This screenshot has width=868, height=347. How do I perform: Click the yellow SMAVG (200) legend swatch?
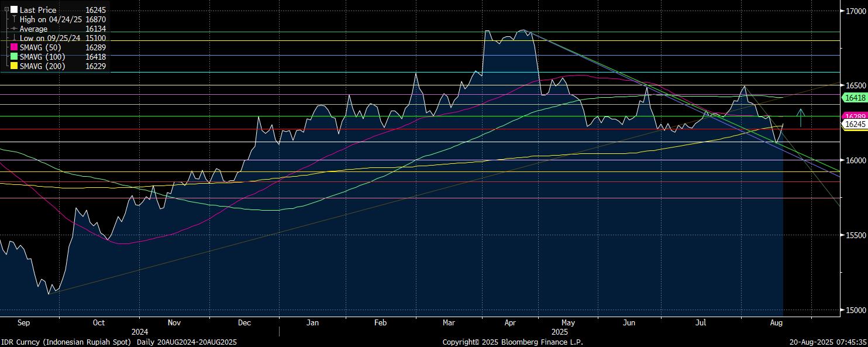coord(14,66)
